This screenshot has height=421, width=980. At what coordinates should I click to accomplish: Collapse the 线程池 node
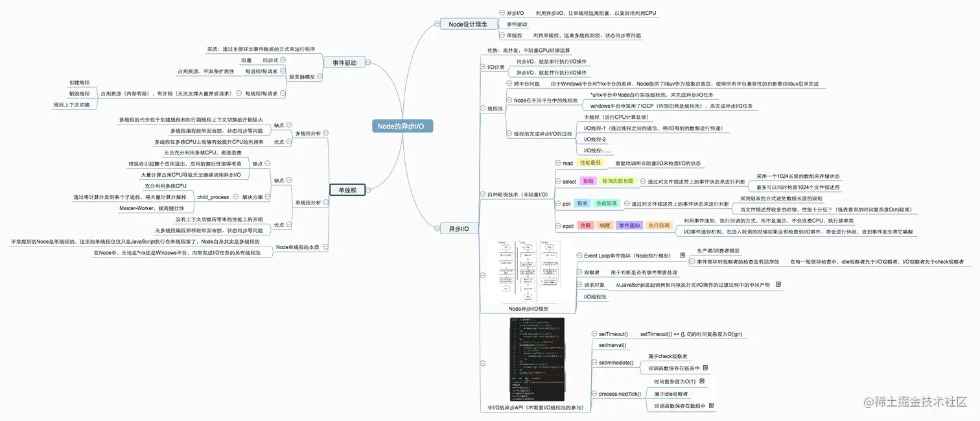[x=482, y=108]
